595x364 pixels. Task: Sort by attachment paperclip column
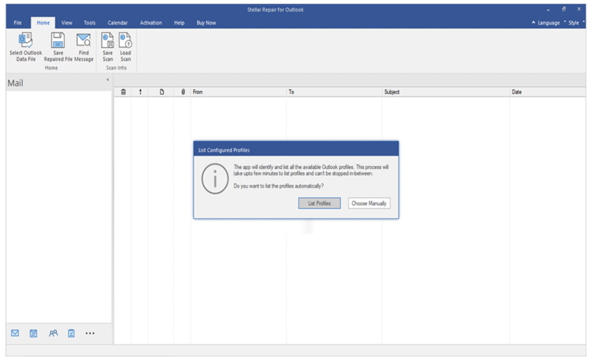coord(183,92)
